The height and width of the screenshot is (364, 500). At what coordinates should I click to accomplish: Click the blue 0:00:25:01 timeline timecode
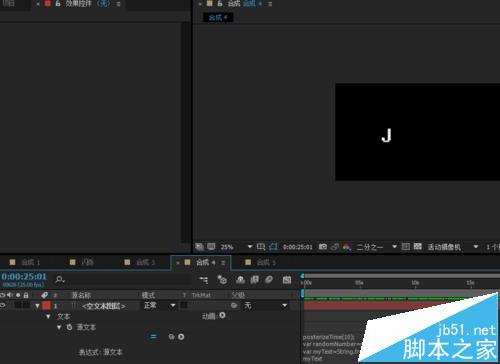[x=24, y=276]
